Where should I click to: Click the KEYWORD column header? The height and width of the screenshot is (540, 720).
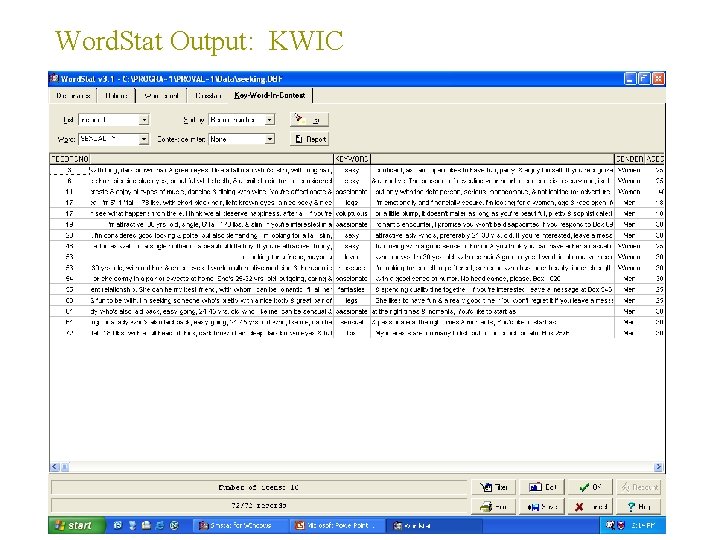[x=352, y=159]
